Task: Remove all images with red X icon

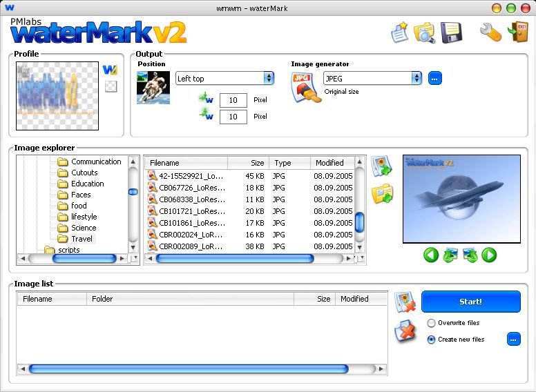Action: point(405,332)
